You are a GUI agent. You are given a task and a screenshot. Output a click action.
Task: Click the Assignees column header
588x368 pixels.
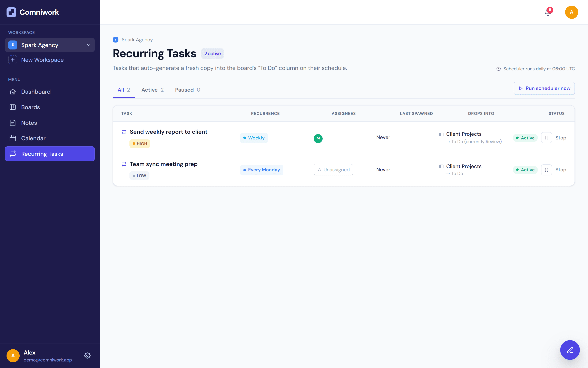point(344,113)
